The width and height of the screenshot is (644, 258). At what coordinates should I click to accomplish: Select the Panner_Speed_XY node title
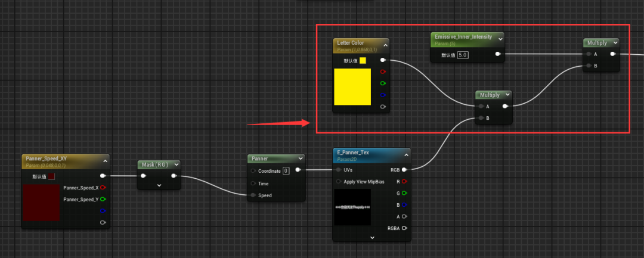coord(46,158)
